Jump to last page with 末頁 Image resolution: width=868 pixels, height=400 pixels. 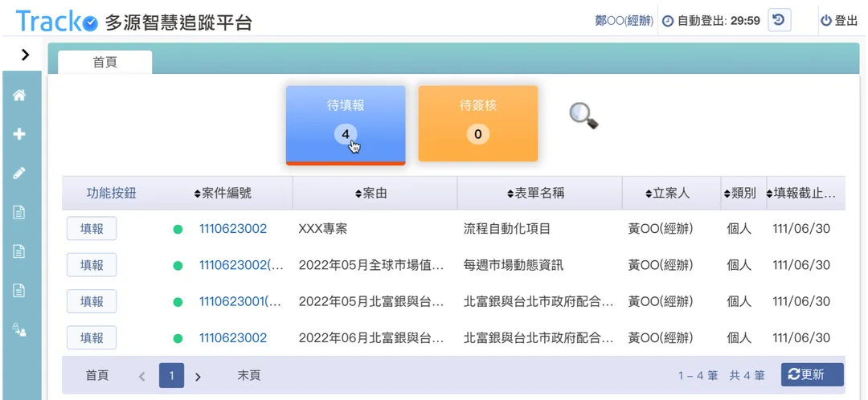(x=248, y=375)
